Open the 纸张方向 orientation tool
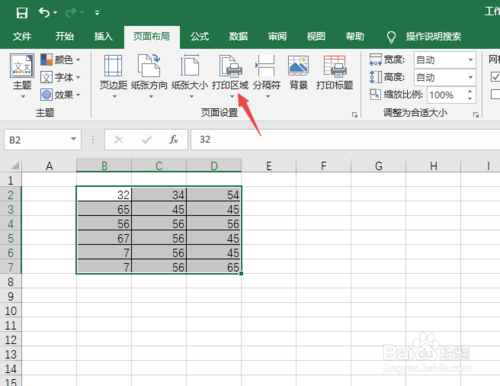Viewport: 500px width, 386px height. click(x=149, y=77)
